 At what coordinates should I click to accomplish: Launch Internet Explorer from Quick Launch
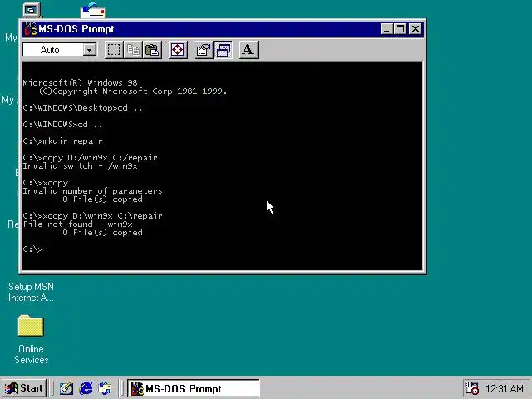click(x=86, y=388)
